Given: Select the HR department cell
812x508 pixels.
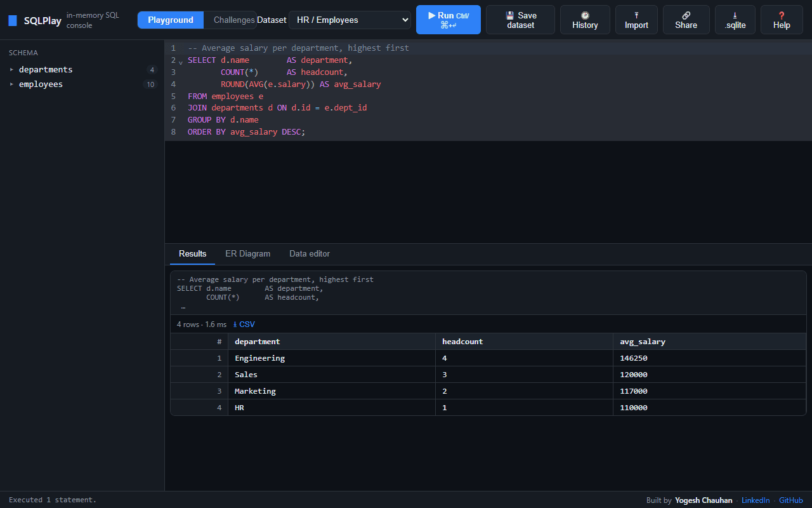Looking at the screenshot, I should click(332, 408).
